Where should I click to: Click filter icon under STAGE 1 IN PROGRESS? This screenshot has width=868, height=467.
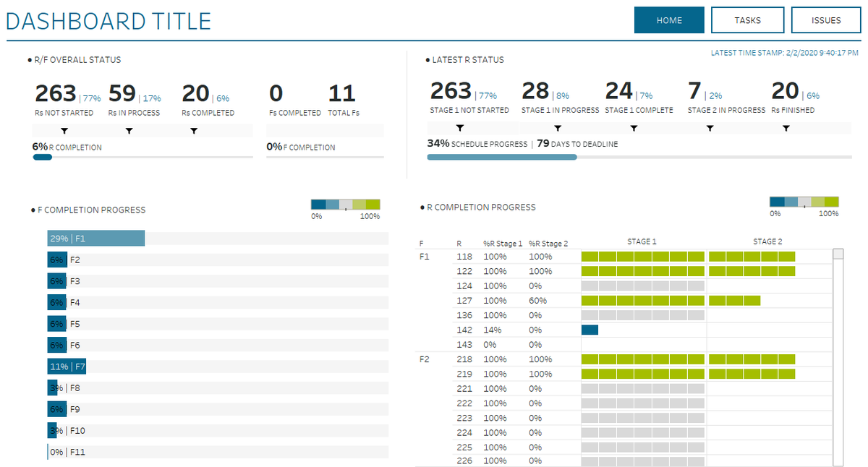pos(558,128)
